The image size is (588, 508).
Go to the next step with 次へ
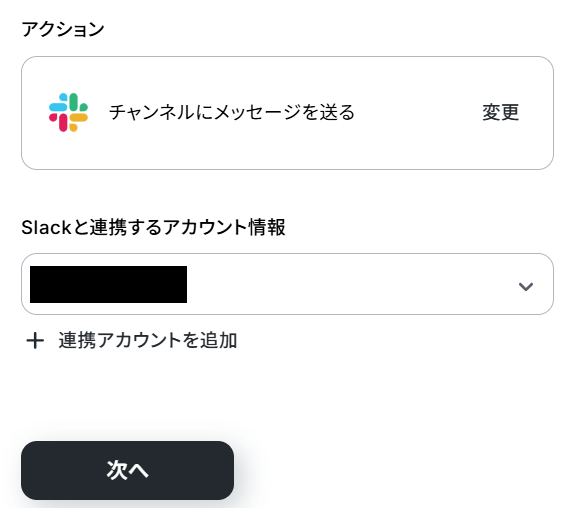click(x=128, y=470)
